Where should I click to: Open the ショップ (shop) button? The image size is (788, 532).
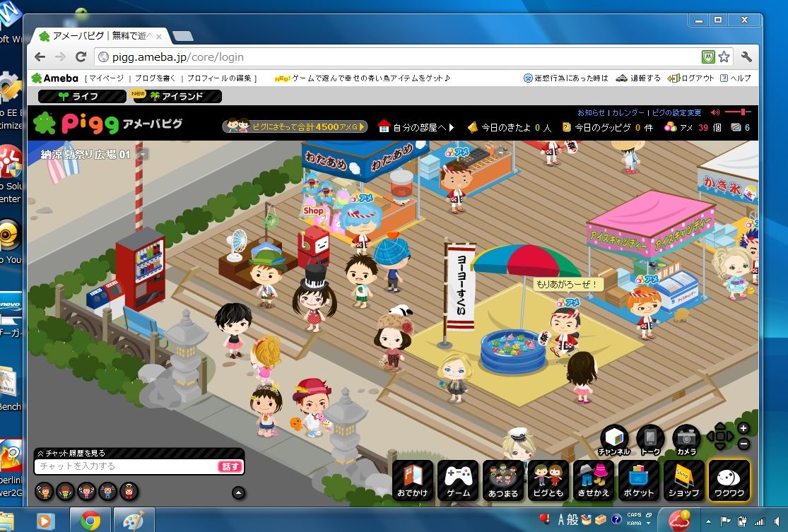(x=684, y=480)
